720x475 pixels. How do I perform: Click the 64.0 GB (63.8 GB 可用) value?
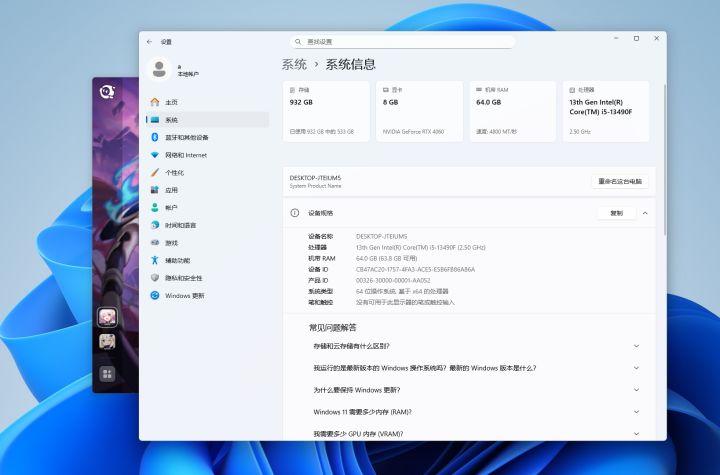click(x=387, y=259)
